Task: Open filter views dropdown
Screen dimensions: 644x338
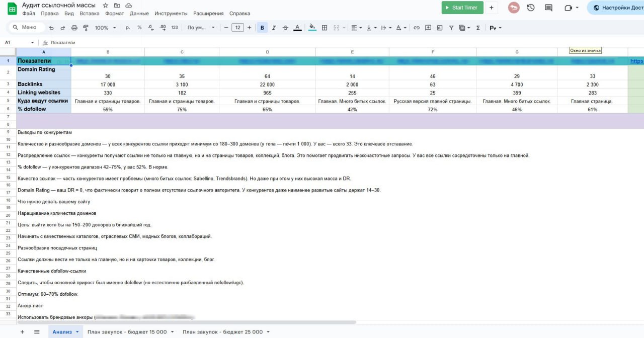Action: pos(464,28)
